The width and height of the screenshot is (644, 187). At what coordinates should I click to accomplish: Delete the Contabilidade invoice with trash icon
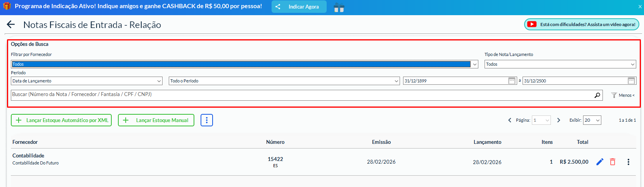click(x=613, y=162)
